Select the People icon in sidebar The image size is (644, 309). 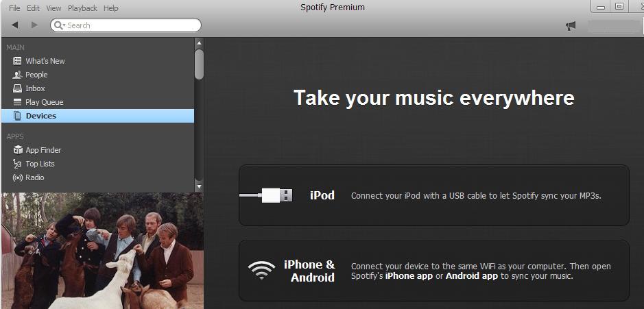pos(17,75)
